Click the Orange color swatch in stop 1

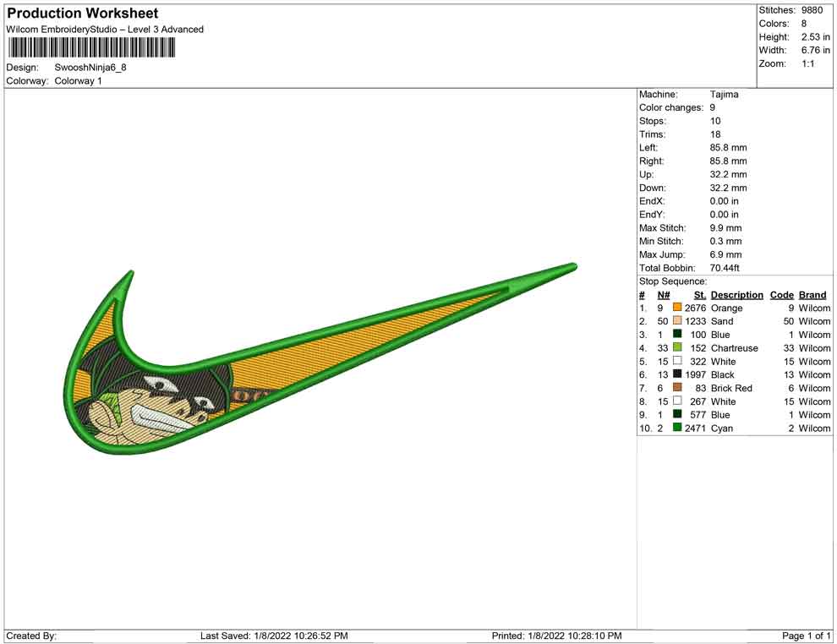pos(677,308)
